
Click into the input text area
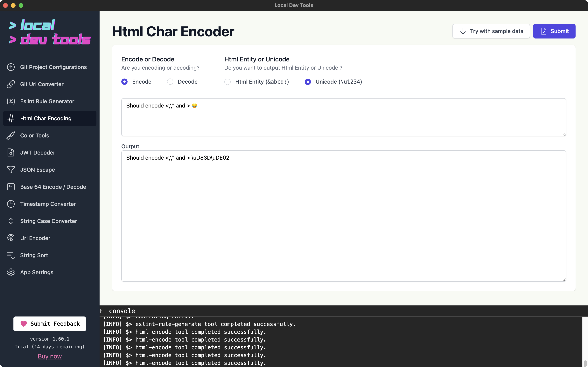tap(344, 117)
